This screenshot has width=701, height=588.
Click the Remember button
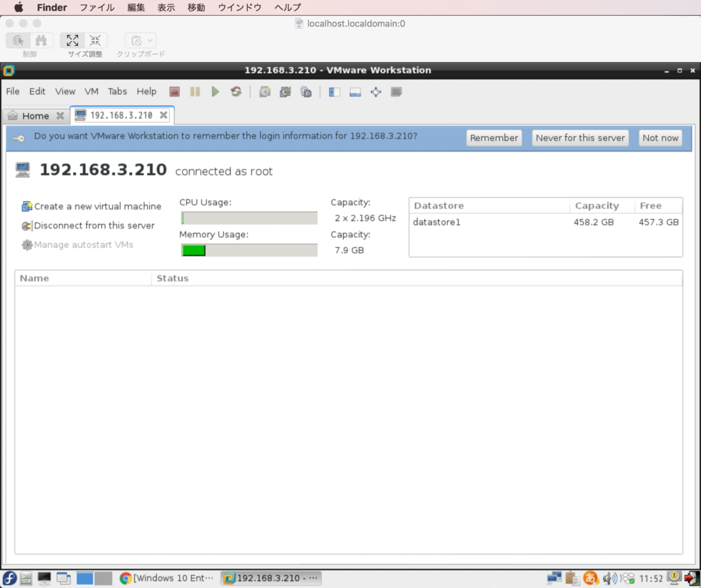click(x=494, y=138)
